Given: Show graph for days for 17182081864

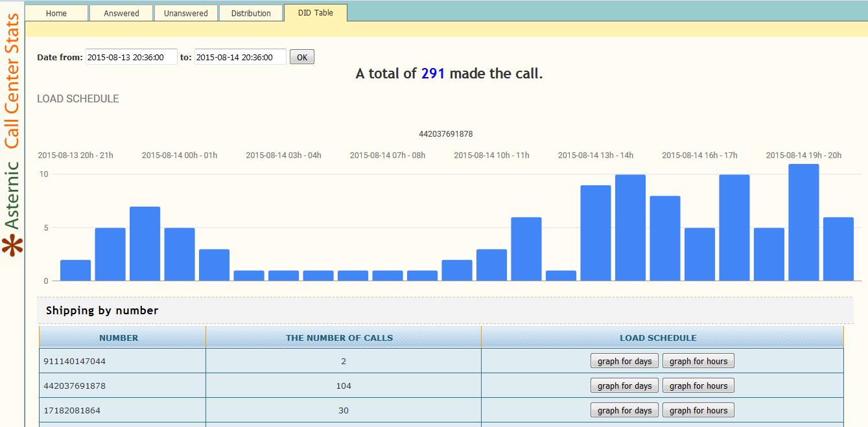Looking at the screenshot, I should (624, 410).
